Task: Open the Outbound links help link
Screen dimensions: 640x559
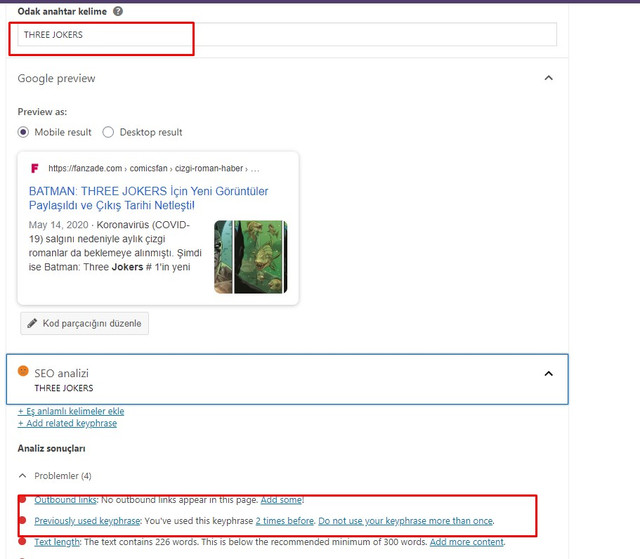Action: point(65,500)
